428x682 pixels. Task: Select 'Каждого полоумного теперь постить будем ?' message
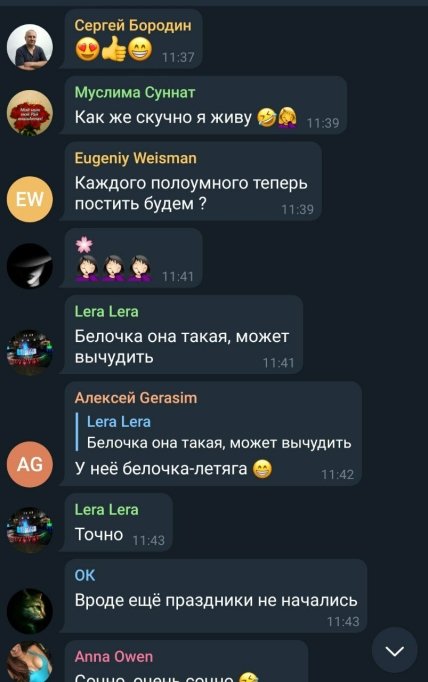191,193
